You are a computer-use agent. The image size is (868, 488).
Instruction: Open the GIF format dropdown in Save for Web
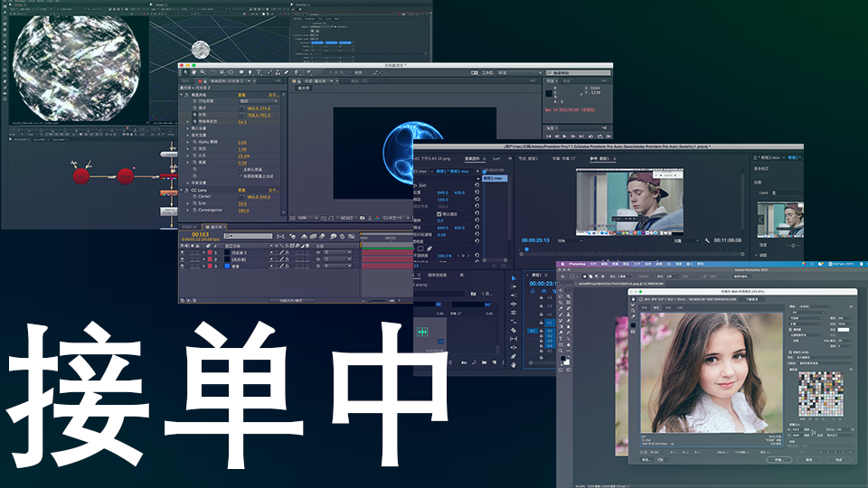tap(807, 313)
